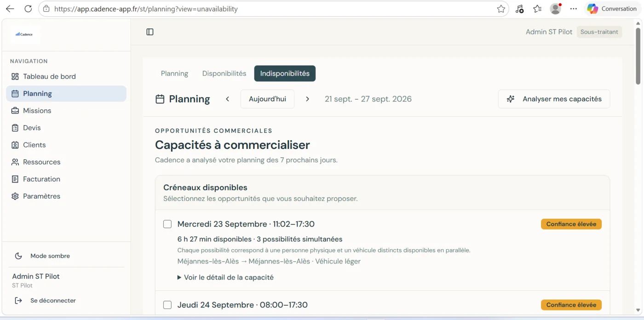Open Clients from the sidebar
The image size is (644, 320).
pyautogui.click(x=66, y=145)
